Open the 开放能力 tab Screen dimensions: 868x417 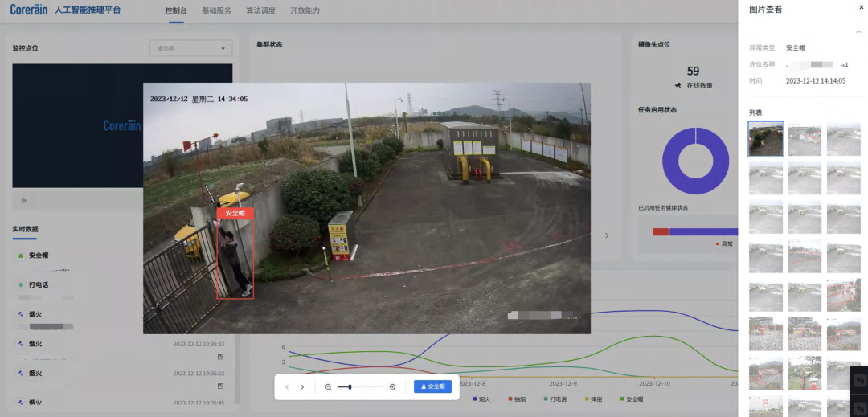coord(305,10)
